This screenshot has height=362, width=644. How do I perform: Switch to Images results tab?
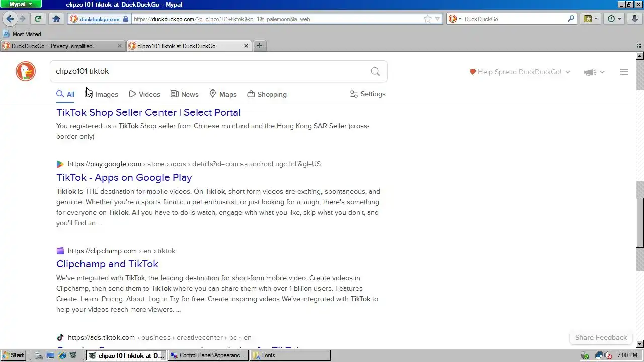tap(102, 94)
